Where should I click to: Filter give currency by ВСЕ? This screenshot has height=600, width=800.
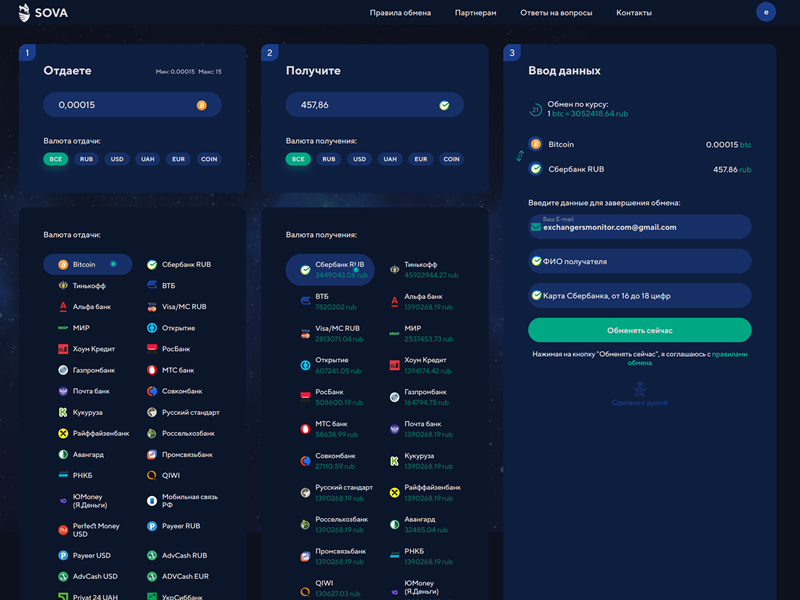[56, 159]
